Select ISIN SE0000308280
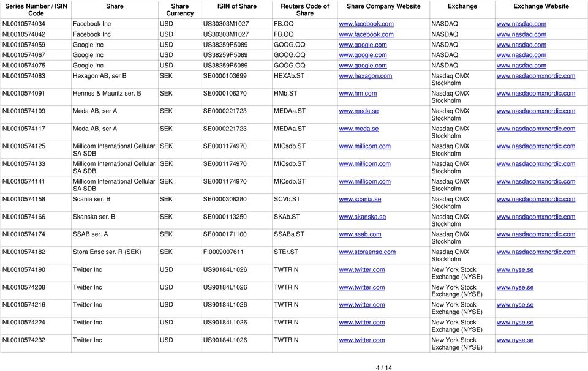588x371 pixels. 225,200
